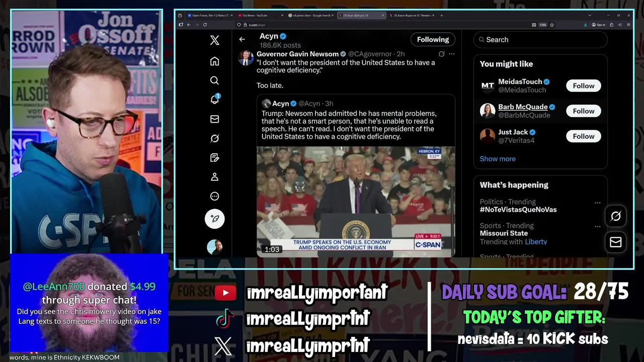Open Messages envelope icon in sidebar
The image size is (644, 362).
pyautogui.click(x=214, y=119)
